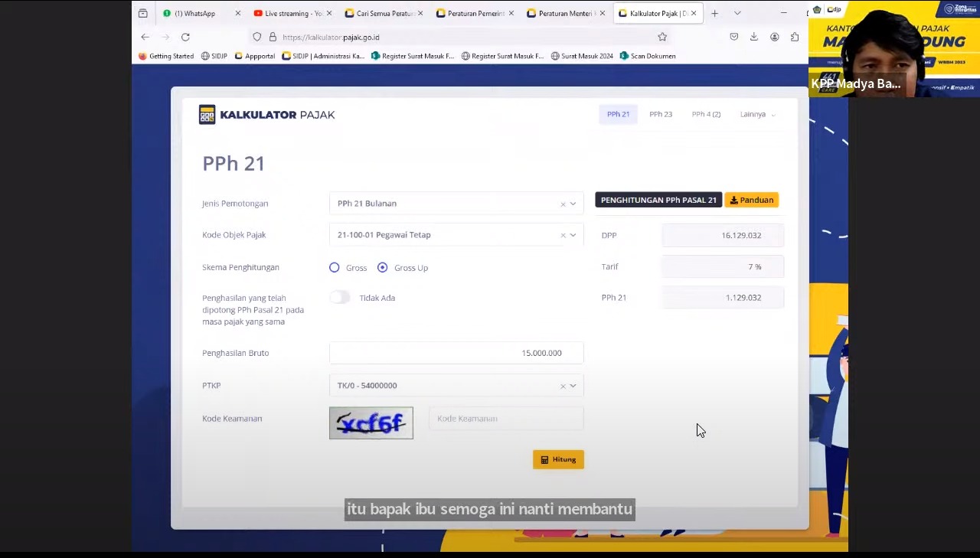The image size is (980, 558).
Task: Select the Gross Up radio option
Action: (x=383, y=267)
